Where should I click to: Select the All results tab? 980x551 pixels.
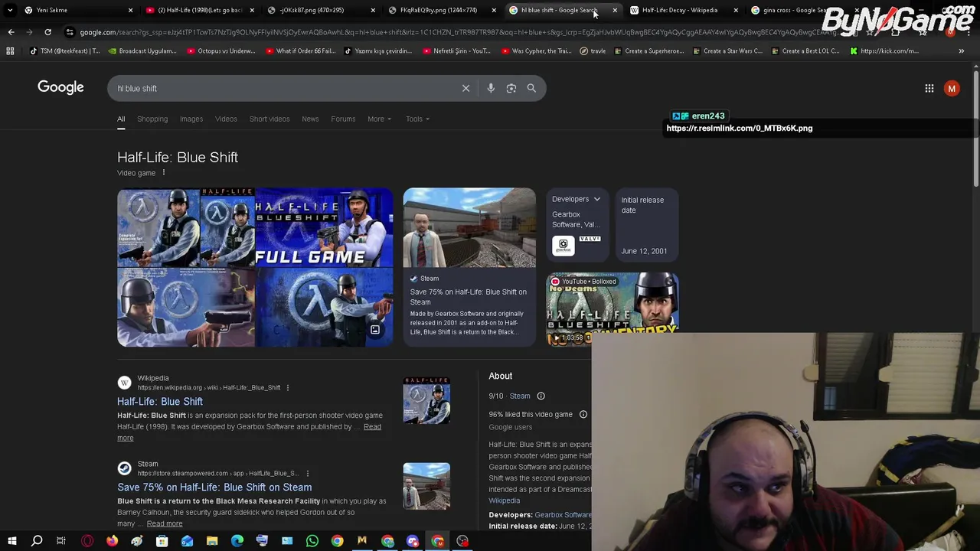tap(121, 119)
